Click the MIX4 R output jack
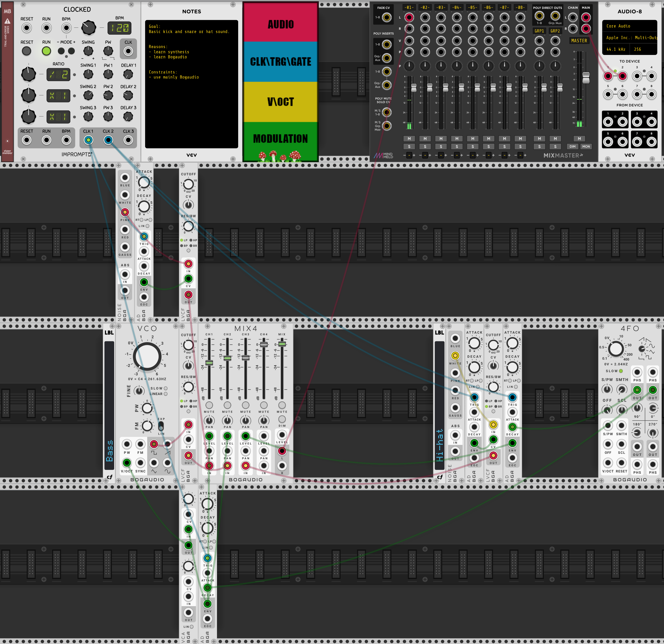This screenshot has height=644, width=664. coord(282,465)
